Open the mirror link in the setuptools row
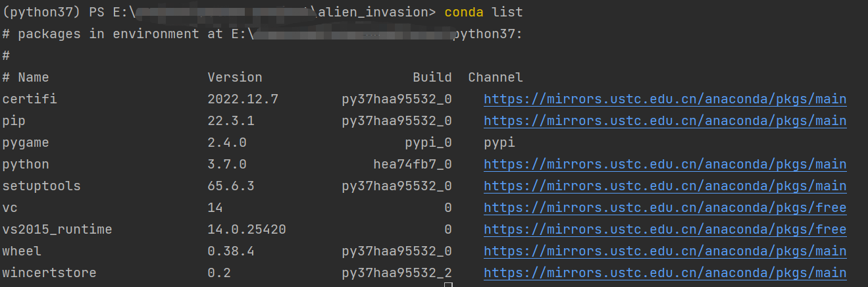Image resolution: width=868 pixels, height=287 pixels. coord(665,186)
